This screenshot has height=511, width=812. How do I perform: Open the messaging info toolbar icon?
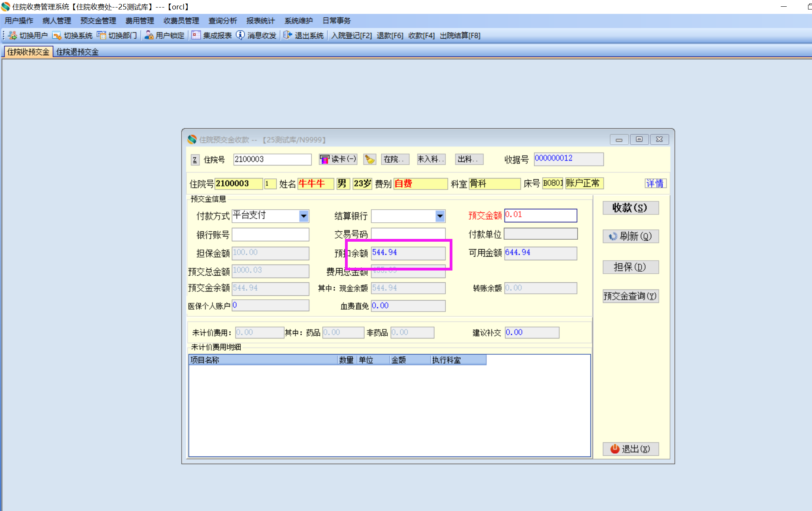pyautogui.click(x=240, y=36)
